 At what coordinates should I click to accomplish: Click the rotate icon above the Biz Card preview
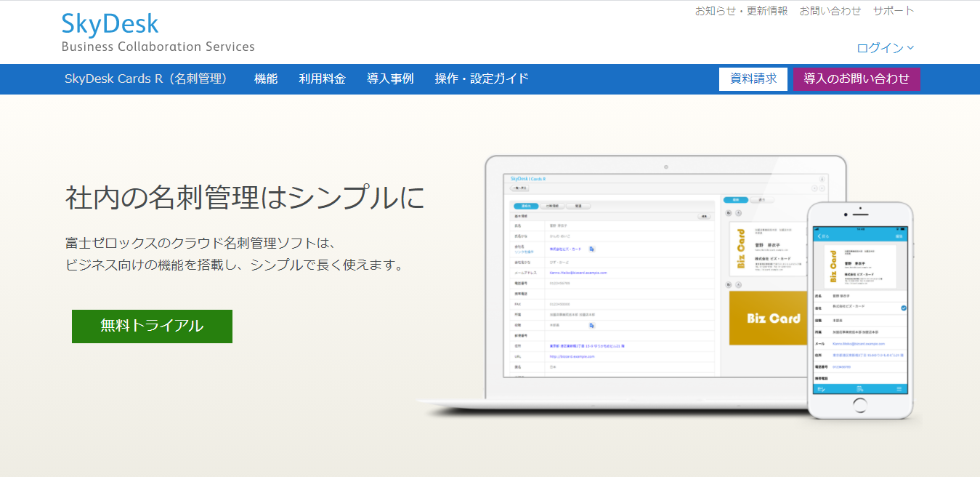pos(727,212)
